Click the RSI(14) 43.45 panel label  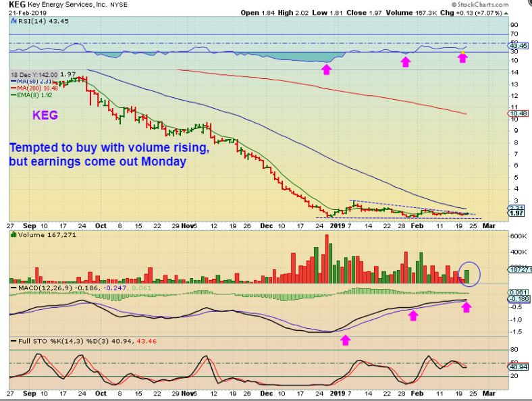[x=43, y=21]
